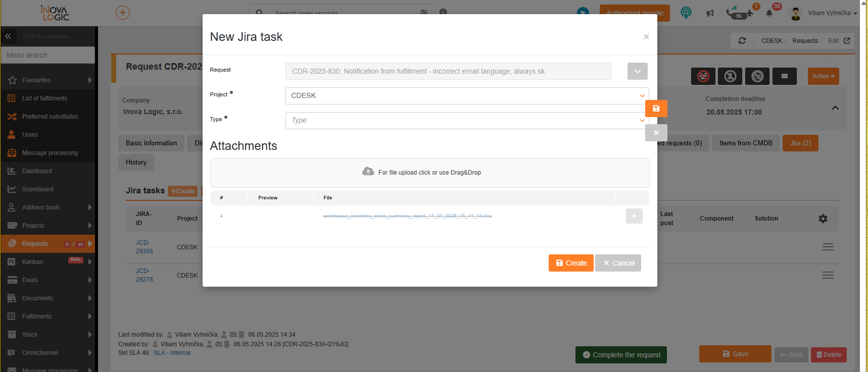868x372 pixels.
Task: Open Scoreboard in sidebar
Action: click(x=48, y=189)
